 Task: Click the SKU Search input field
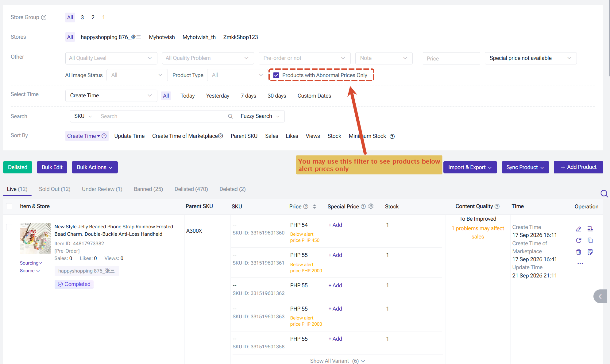point(163,116)
